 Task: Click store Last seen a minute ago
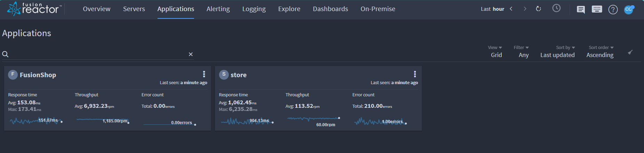[x=394, y=83]
